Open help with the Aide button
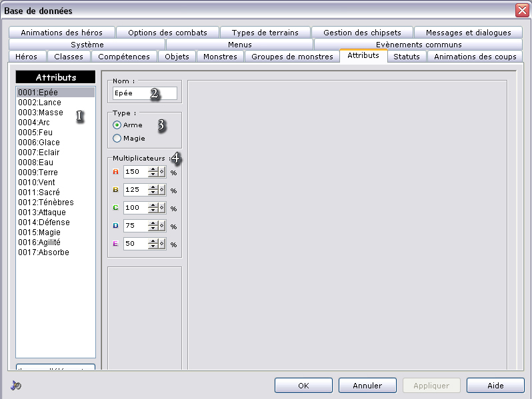 coord(495,386)
